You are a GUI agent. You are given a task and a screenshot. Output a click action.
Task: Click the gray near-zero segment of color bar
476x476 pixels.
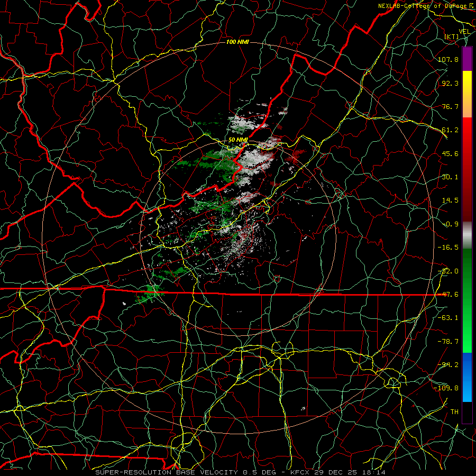click(467, 235)
